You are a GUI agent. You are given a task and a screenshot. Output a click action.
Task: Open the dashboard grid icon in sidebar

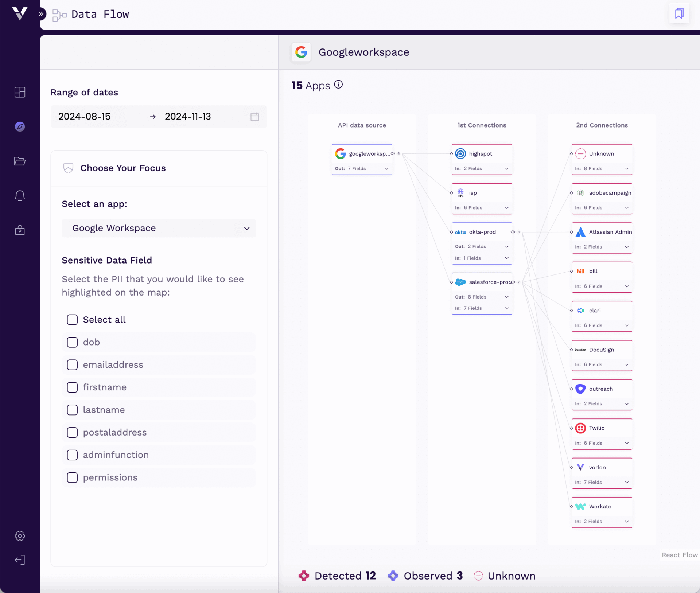click(20, 92)
